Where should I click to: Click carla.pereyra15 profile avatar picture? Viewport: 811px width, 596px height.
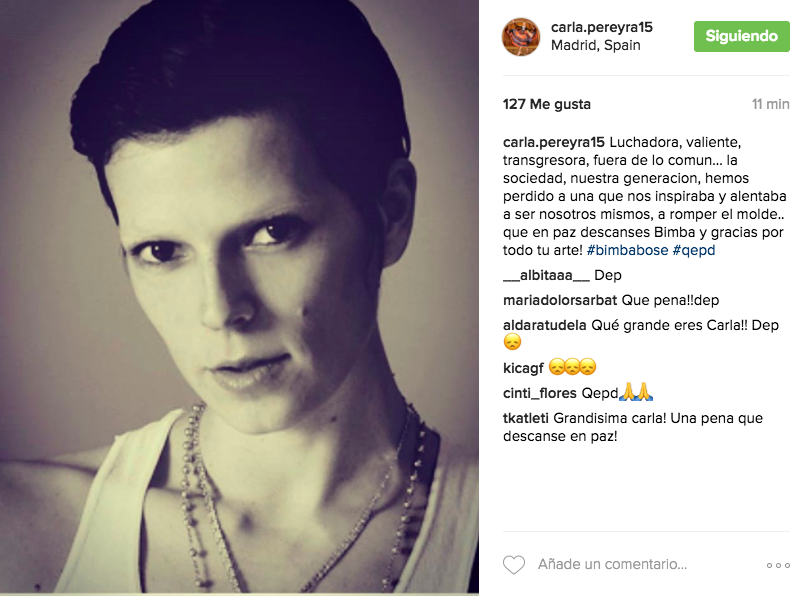(x=521, y=37)
